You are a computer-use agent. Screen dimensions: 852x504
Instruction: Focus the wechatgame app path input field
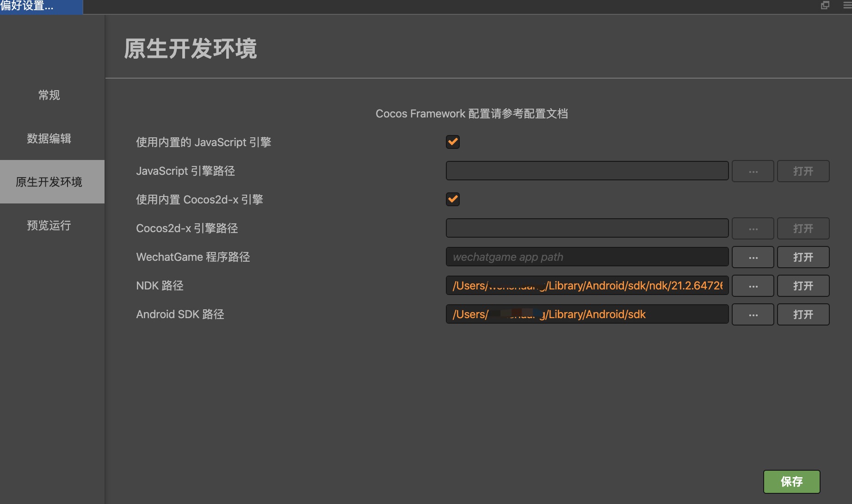coord(587,257)
